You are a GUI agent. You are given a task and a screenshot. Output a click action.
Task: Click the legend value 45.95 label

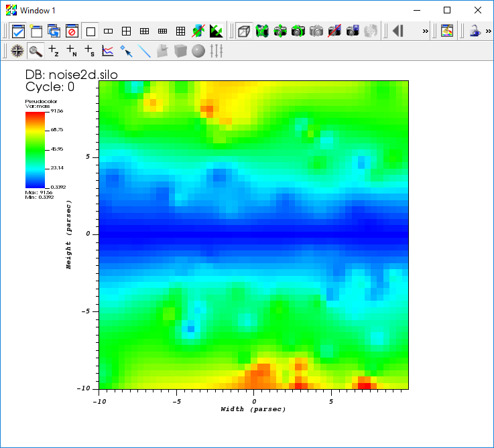click(x=57, y=149)
